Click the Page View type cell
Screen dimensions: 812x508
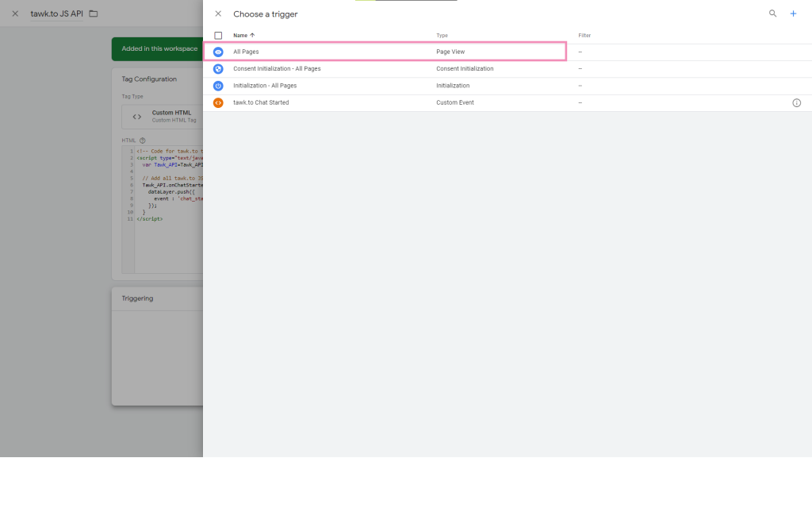click(x=450, y=52)
